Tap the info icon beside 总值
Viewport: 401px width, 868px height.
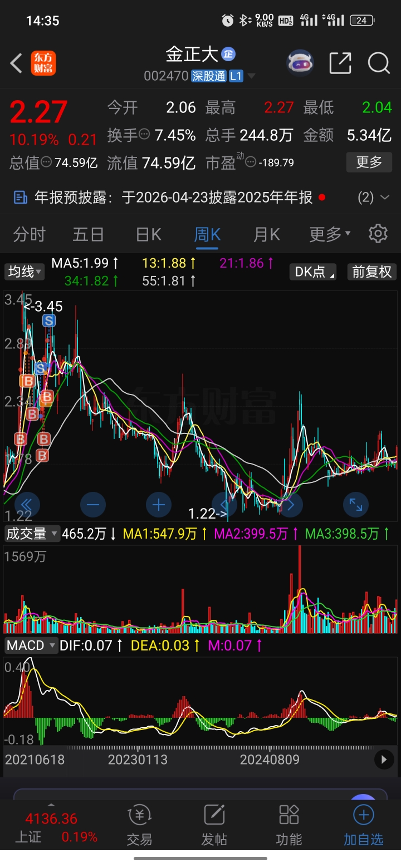pyautogui.click(x=46, y=162)
